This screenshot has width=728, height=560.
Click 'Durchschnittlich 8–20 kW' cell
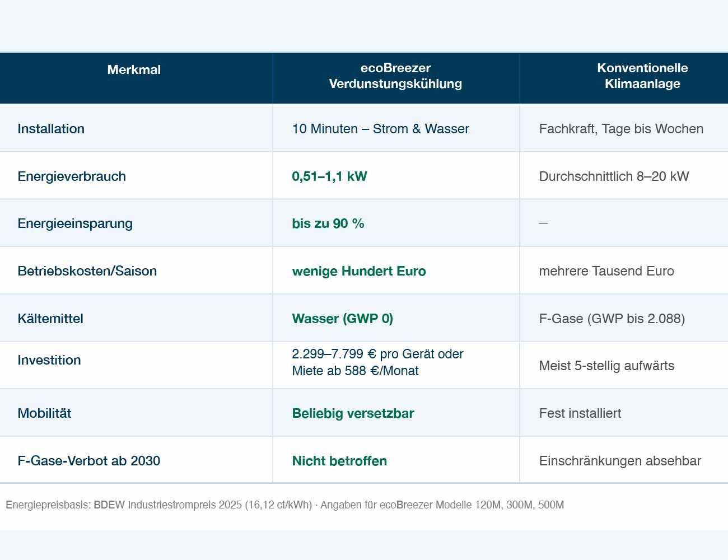coord(614,176)
